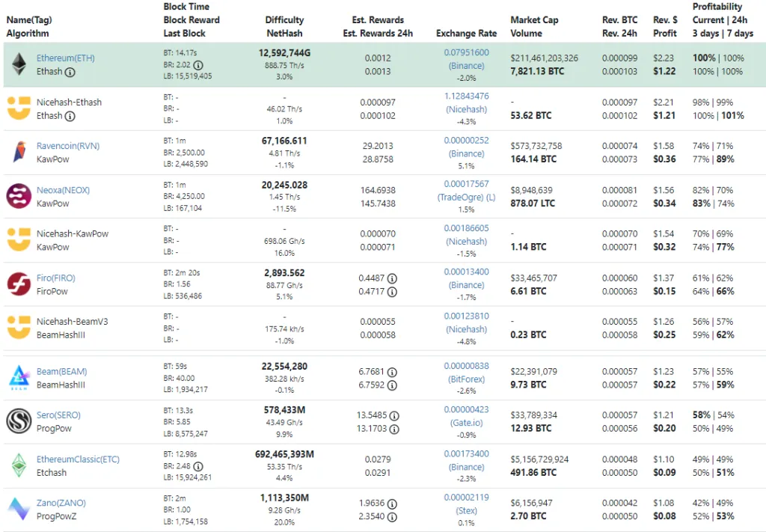Screen dimensions: 766x532
Task: Click the Difficulty column header
Action: coord(284,20)
